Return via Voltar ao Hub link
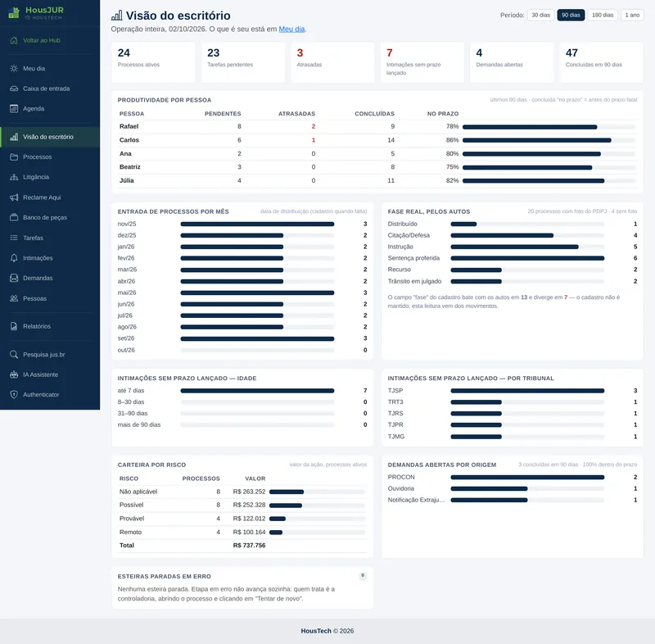 point(50,40)
